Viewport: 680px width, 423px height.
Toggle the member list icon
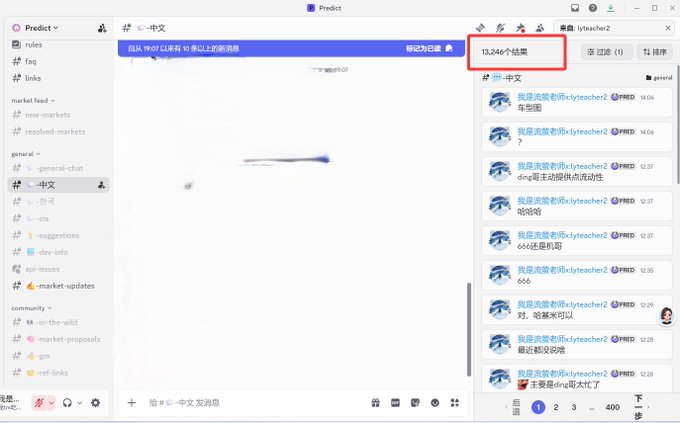(539, 28)
